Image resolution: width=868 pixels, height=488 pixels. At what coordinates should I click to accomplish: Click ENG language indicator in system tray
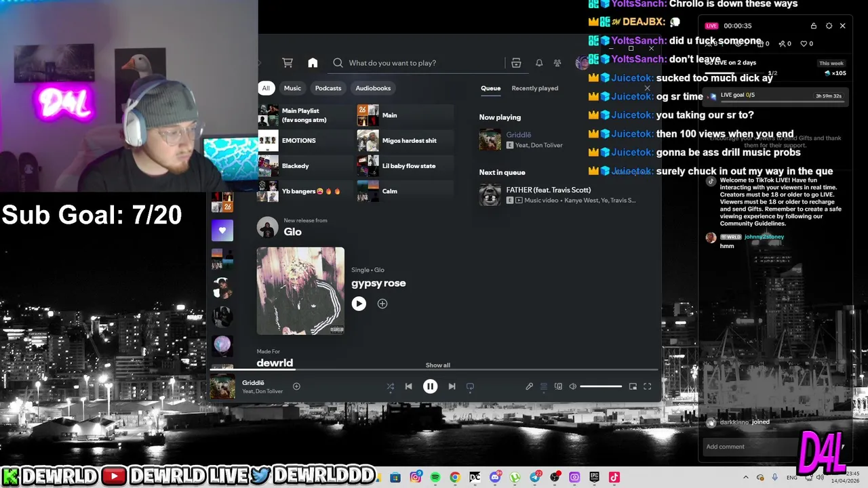(792, 478)
